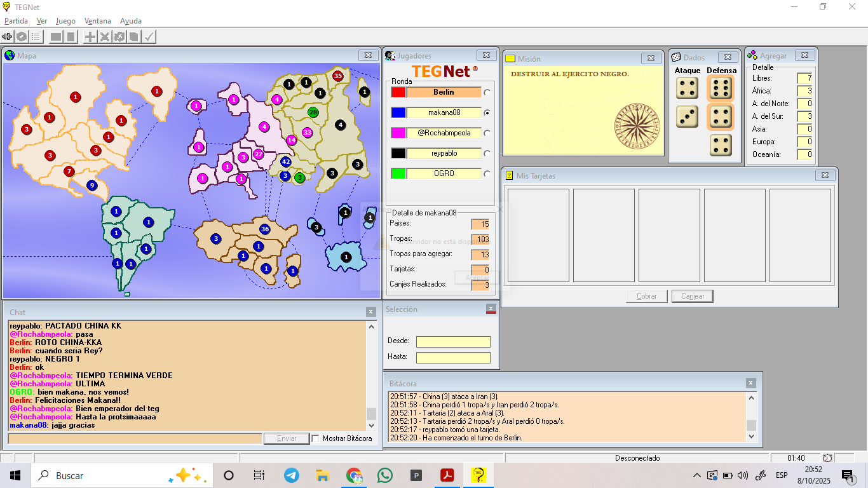Click the six-pip Defensa die

click(x=719, y=89)
